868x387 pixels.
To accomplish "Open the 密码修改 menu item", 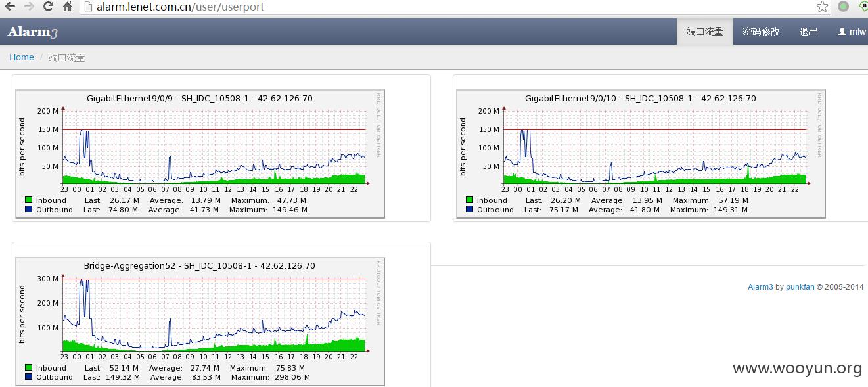I will [761, 32].
